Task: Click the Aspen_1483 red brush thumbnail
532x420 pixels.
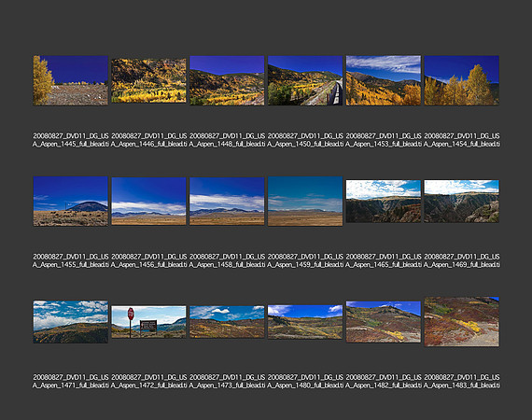Action: (x=462, y=322)
